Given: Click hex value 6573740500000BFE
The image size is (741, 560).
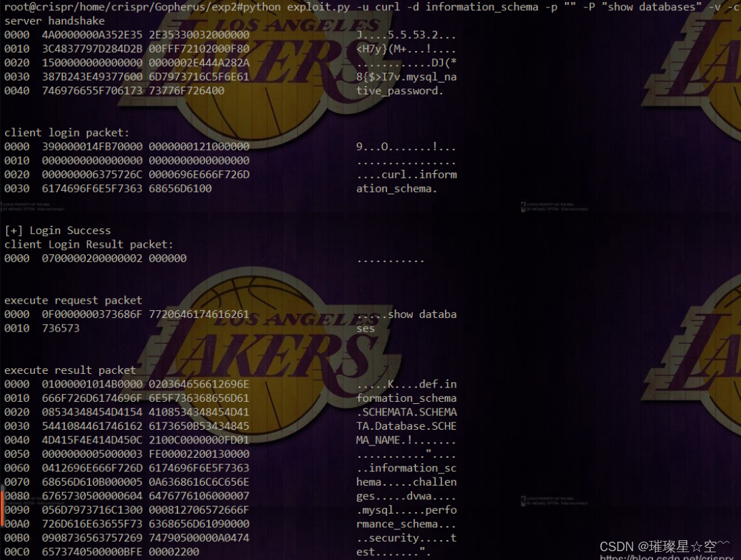Looking at the screenshot, I should pyautogui.click(x=92, y=552).
